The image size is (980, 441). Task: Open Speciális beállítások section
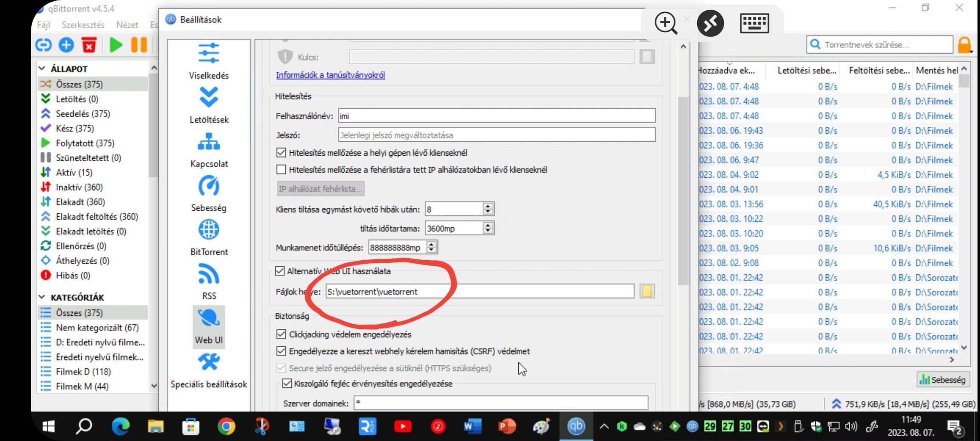coord(209,371)
